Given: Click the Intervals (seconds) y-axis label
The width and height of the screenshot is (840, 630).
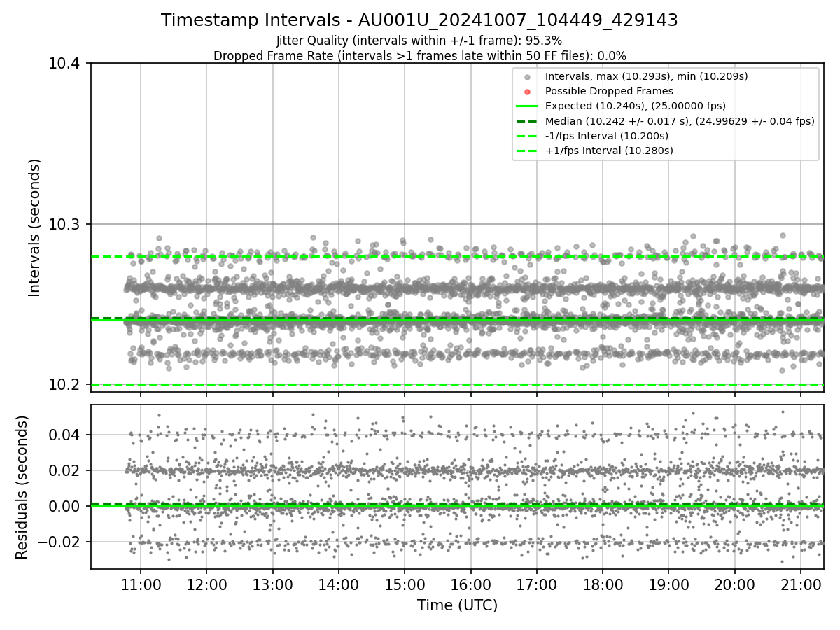Looking at the screenshot, I should pos(36,227).
